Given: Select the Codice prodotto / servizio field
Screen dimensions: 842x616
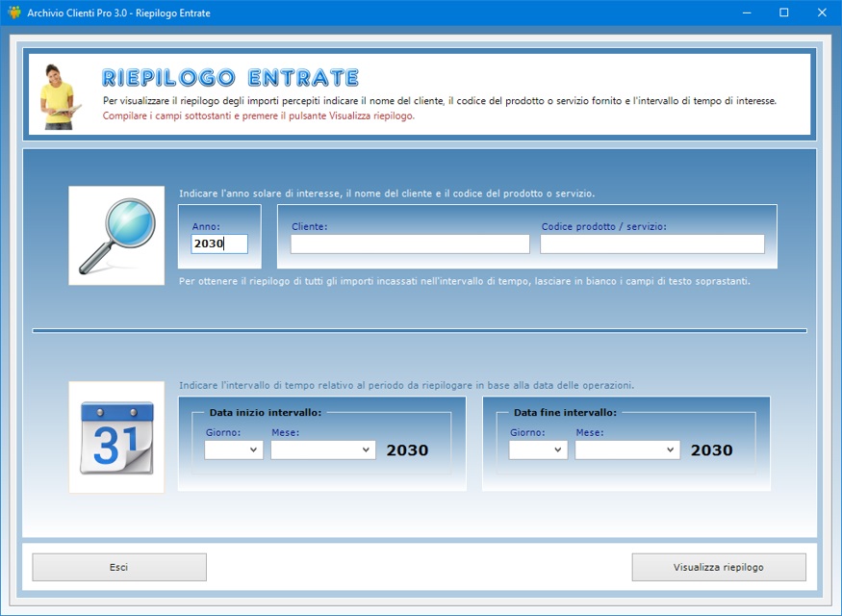Looking at the screenshot, I should (651, 244).
